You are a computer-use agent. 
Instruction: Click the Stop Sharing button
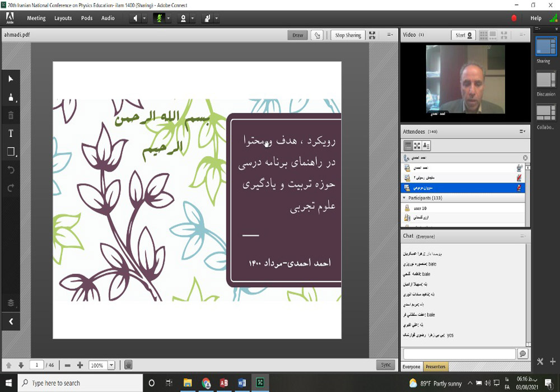[348, 35]
